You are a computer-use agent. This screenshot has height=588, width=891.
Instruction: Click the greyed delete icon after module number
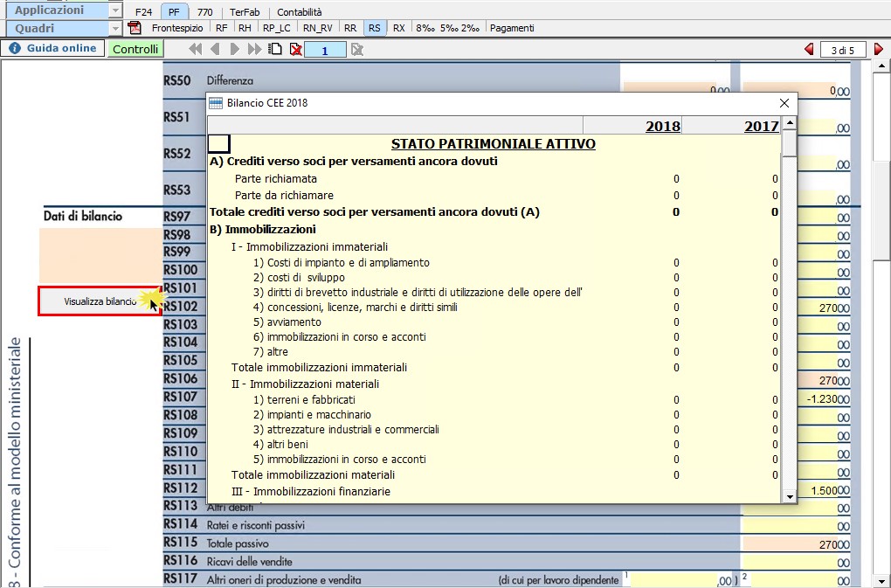tap(357, 50)
